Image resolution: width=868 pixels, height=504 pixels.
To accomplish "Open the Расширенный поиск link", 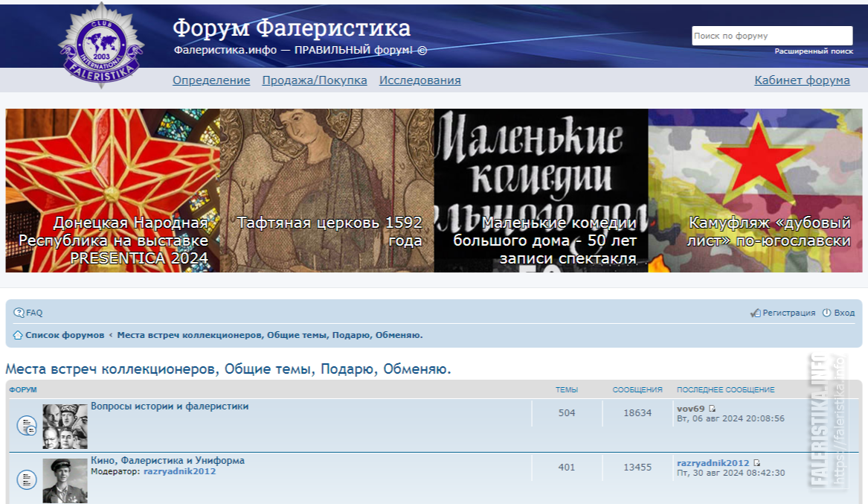I will 814,51.
